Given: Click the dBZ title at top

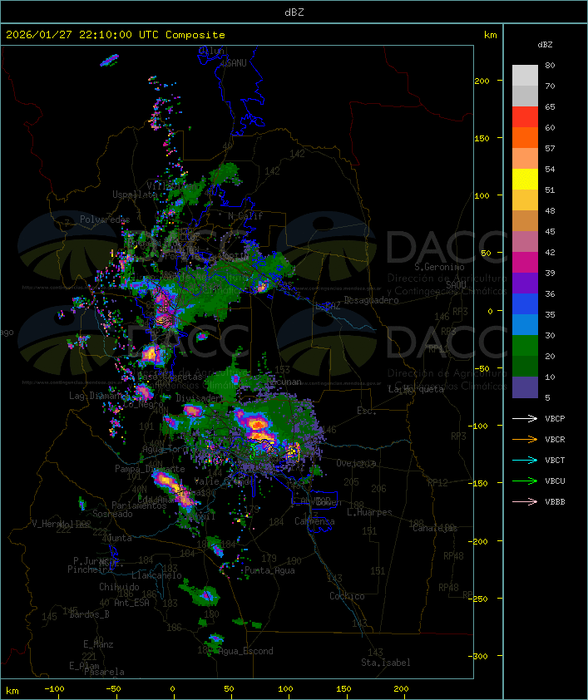Looking at the screenshot, I should click(294, 12).
